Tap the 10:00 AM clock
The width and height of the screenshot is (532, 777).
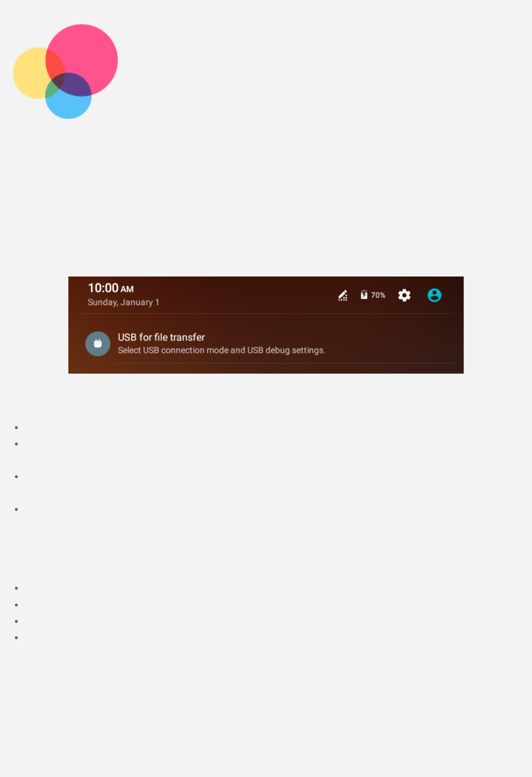click(x=110, y=288)
